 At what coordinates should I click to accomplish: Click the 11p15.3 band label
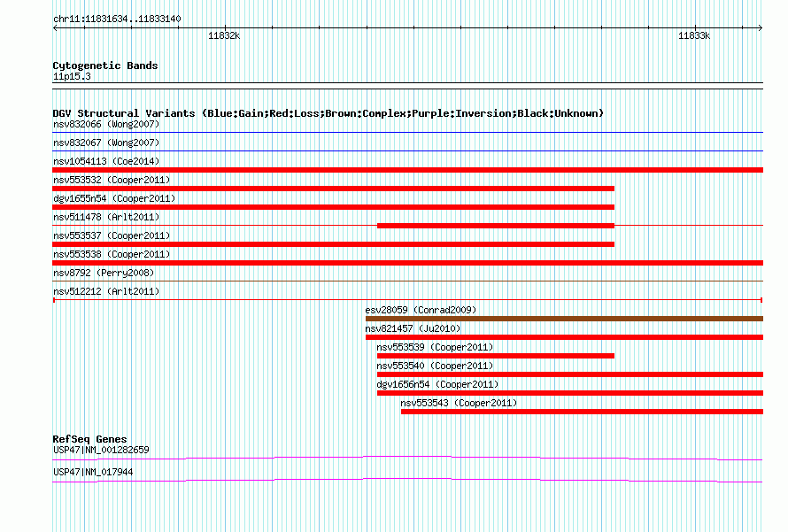72,76
